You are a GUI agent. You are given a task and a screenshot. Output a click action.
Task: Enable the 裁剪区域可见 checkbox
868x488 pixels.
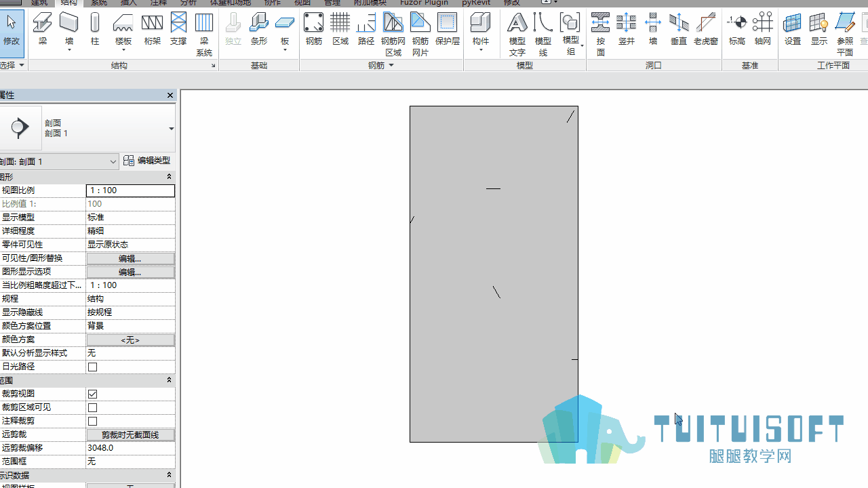coord(93,407)
